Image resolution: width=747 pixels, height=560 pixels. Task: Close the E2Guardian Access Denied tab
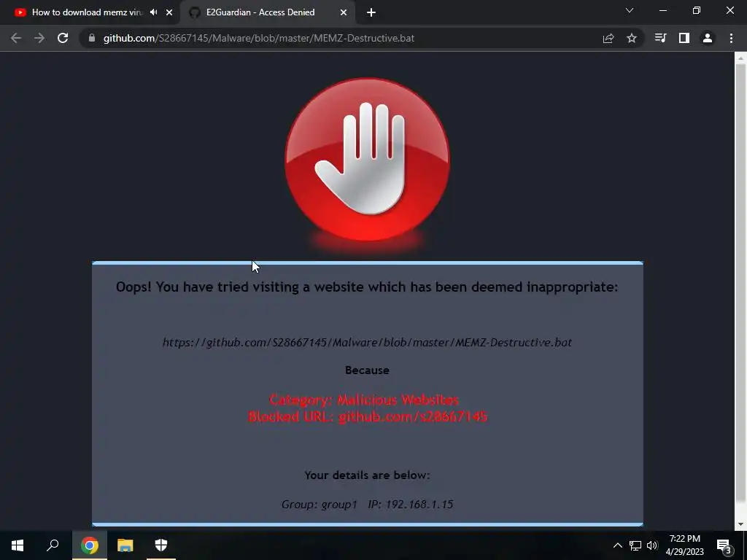tap(344, 12)
